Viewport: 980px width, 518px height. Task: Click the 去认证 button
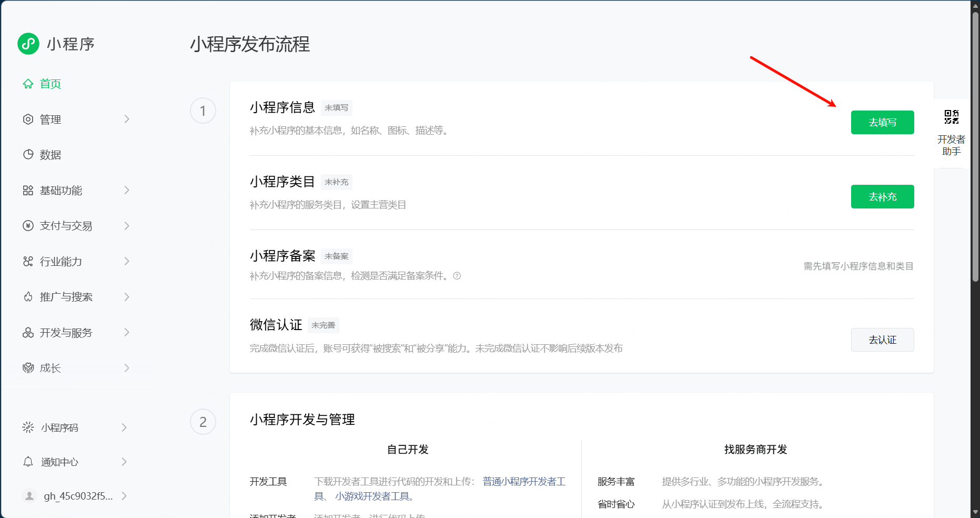[x=882, y=340]
